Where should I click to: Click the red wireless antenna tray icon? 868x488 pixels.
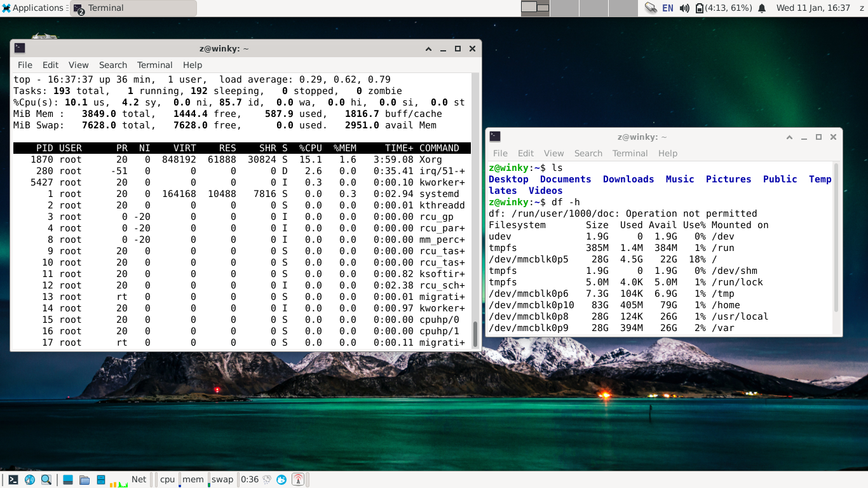pyautogui.click(x=298, y=480)
